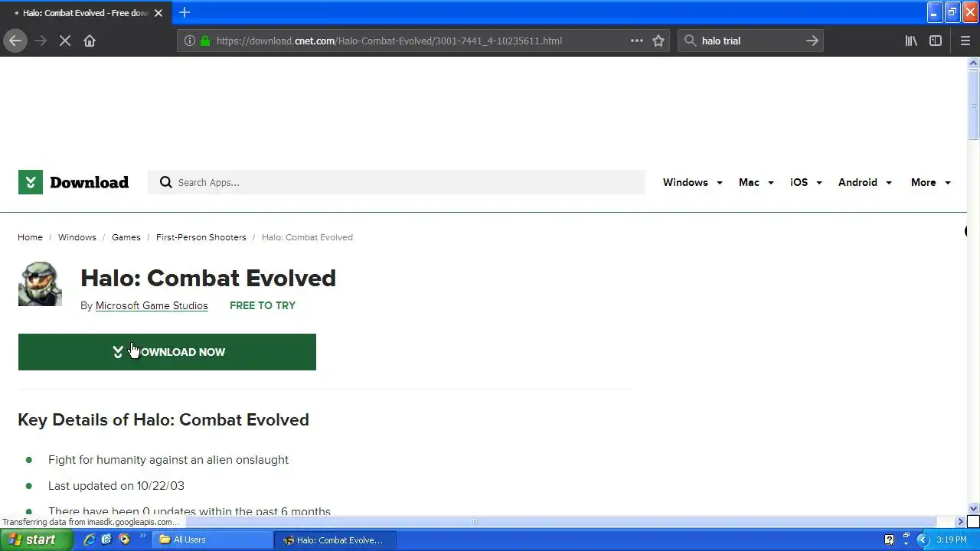Switch to Halo: Combat Evolve taskbar button

[x=335, y=540]
